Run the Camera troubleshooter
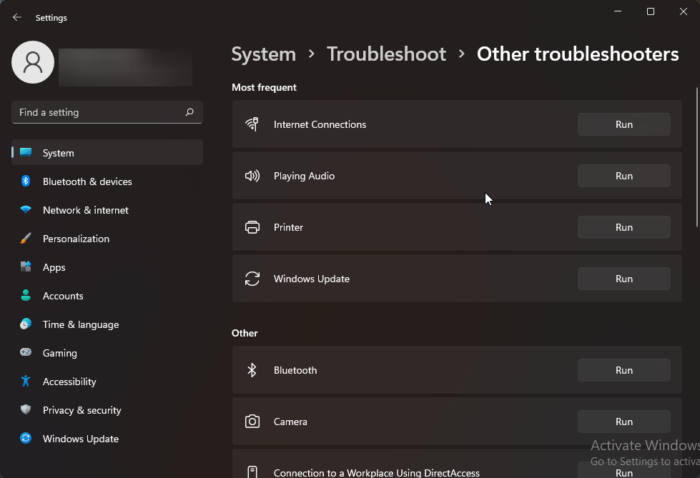 pos(624,422)
